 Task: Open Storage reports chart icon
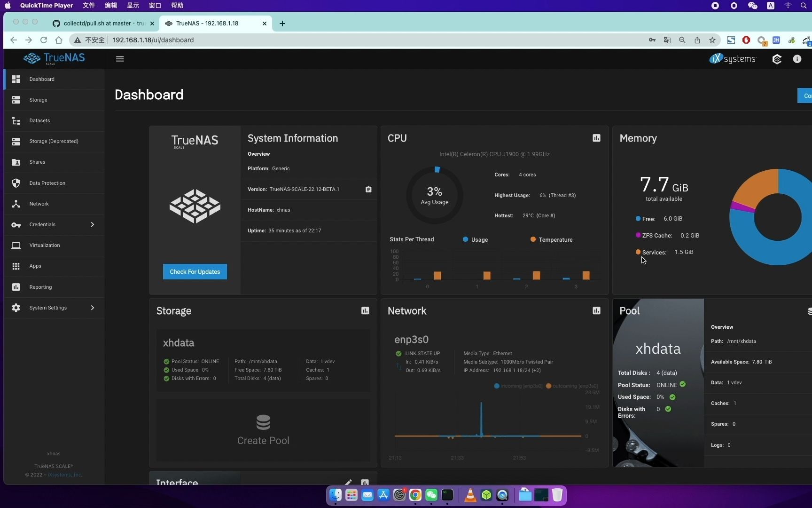click(x=365, y=310)
